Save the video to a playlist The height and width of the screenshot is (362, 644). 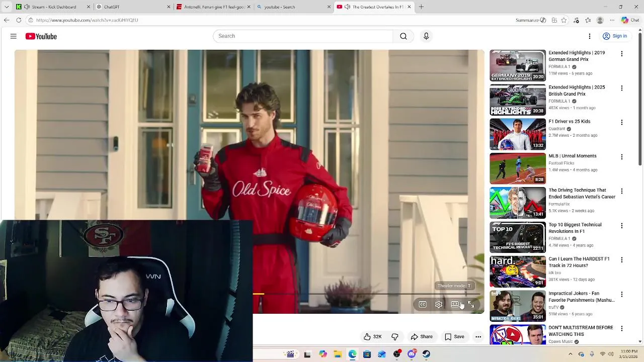coord(454,337)
